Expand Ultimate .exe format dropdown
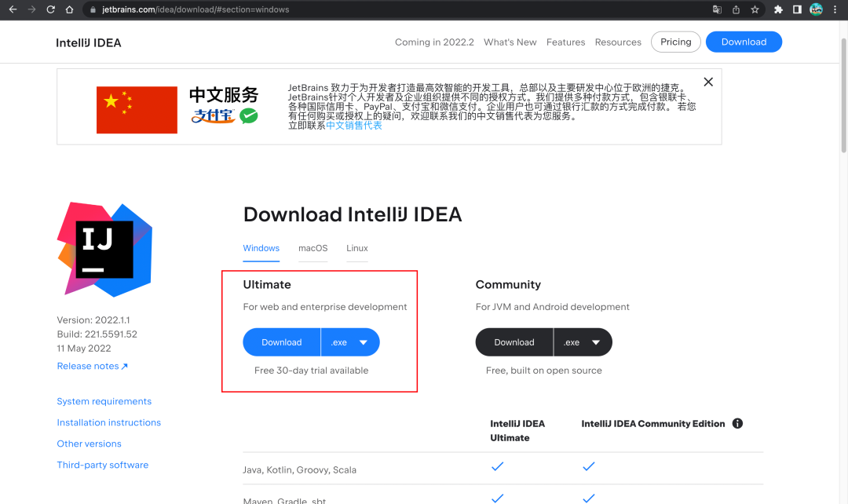This screenshot has height=504, width=848. tap(350, 342)
